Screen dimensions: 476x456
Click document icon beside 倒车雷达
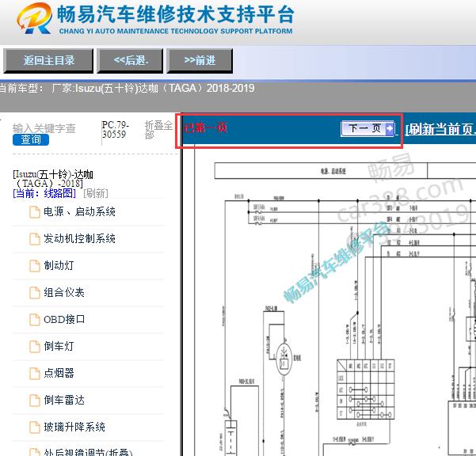click(x=35, y=401)
